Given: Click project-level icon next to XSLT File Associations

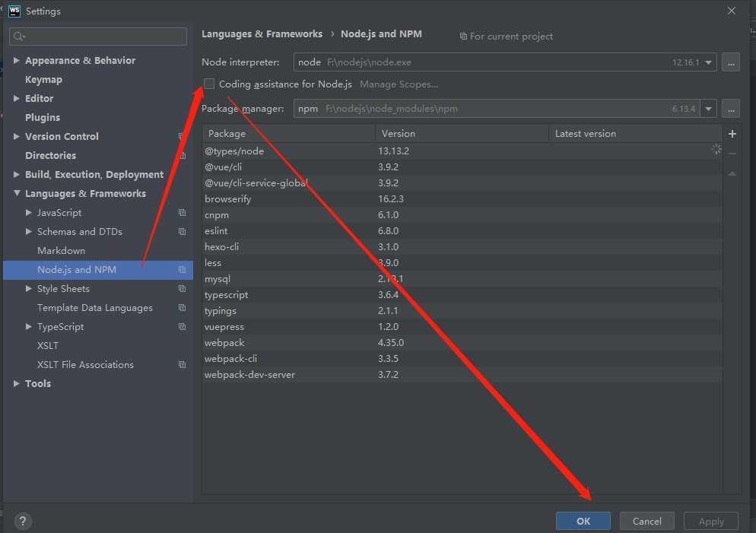Looking at the screenshot, I should (x=182, y=365).
